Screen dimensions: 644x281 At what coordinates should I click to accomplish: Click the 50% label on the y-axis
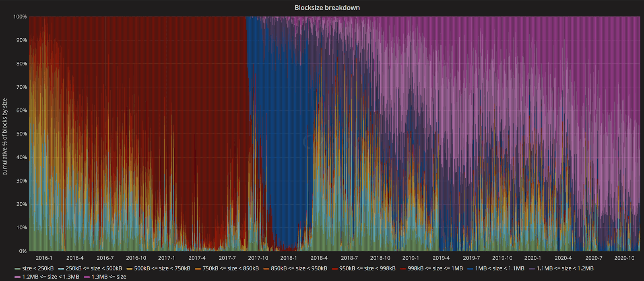tap(20, 134)
